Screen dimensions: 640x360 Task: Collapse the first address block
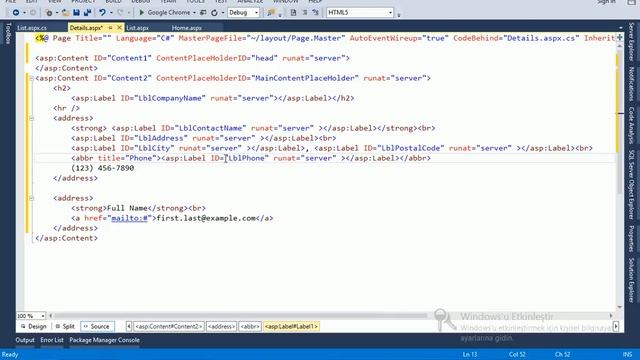(31, 118)
